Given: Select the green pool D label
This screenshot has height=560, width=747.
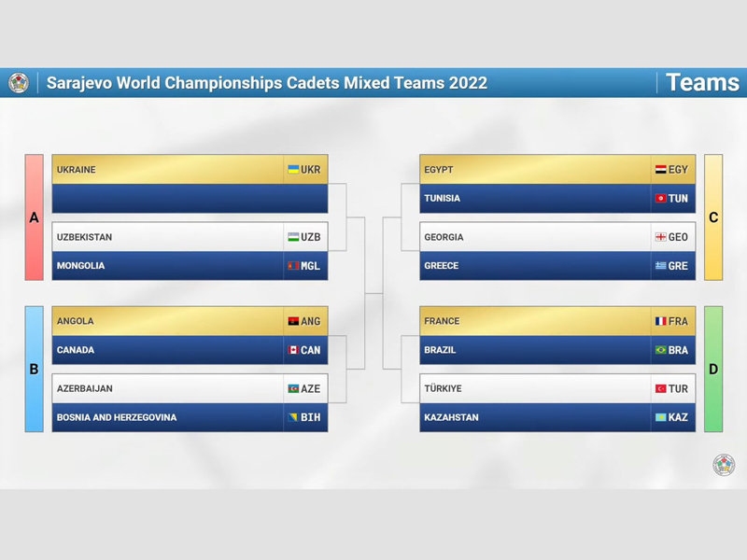Looking at the screenshot, I should 713,369.
